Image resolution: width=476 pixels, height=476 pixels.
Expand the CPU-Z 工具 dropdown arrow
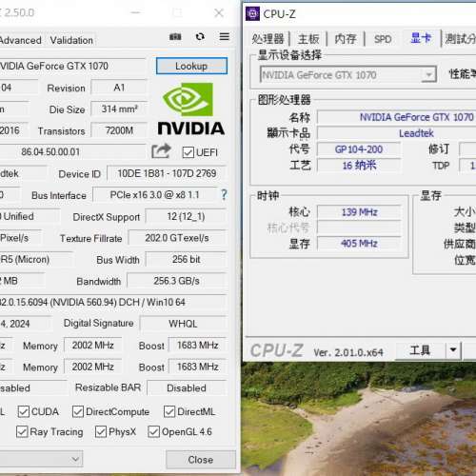click(453, 350)
